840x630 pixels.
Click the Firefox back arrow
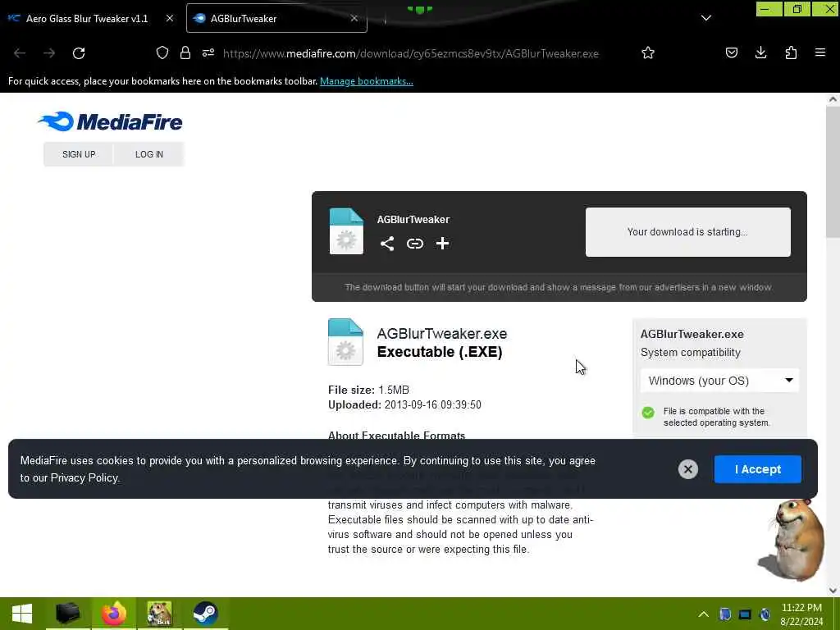click(x=20, y=53)
